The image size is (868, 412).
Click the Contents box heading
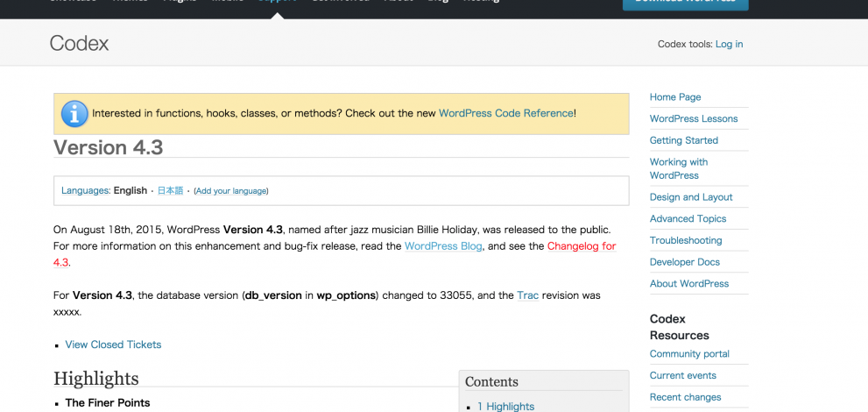(491, 381)
